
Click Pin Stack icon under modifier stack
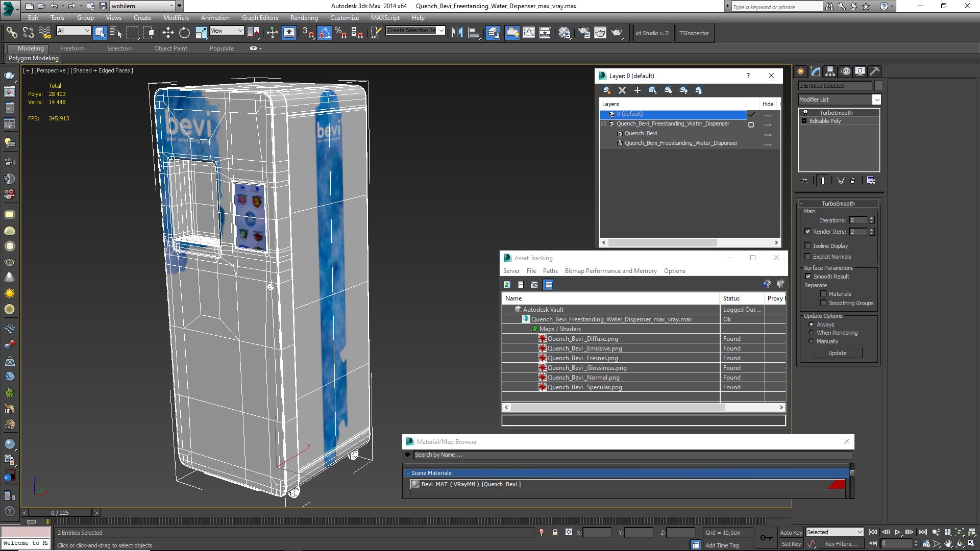[x=805, y=181]
